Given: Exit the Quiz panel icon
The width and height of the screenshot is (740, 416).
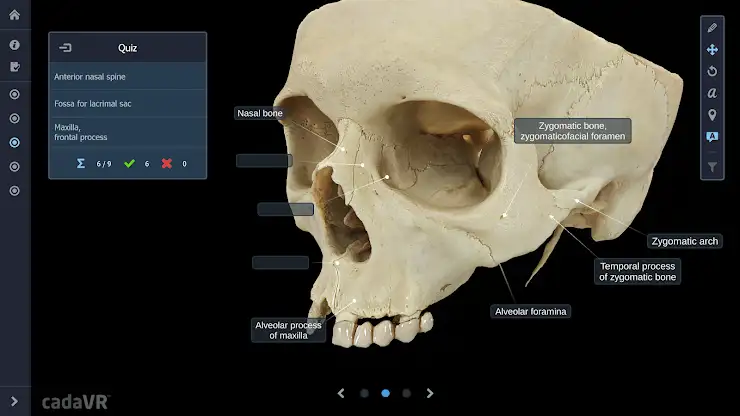Looking at the screenshot, I should tap(65, 48).
